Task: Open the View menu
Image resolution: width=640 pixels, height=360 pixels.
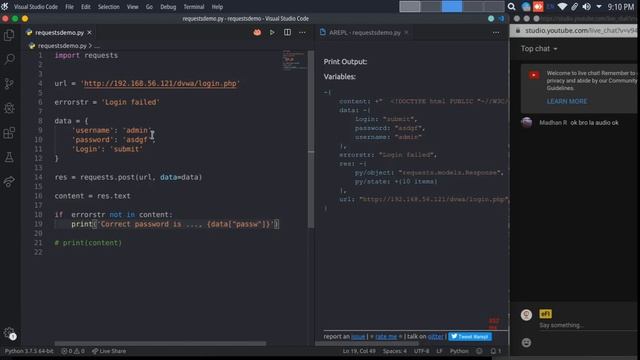Action: tap(132, 7)
